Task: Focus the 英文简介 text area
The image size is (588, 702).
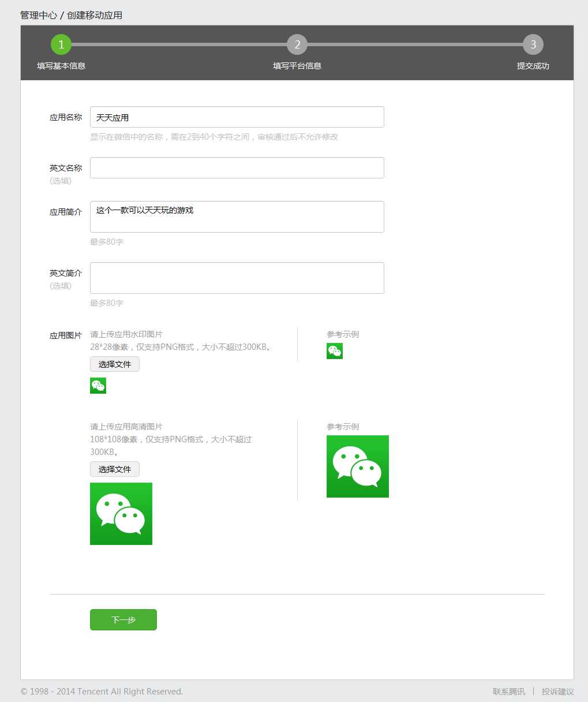Action: click(x=237, y=278)
